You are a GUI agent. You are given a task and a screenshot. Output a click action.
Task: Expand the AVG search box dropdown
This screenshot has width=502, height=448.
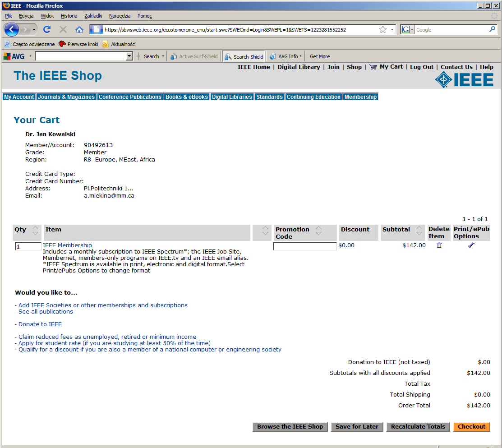coord(129,56)
